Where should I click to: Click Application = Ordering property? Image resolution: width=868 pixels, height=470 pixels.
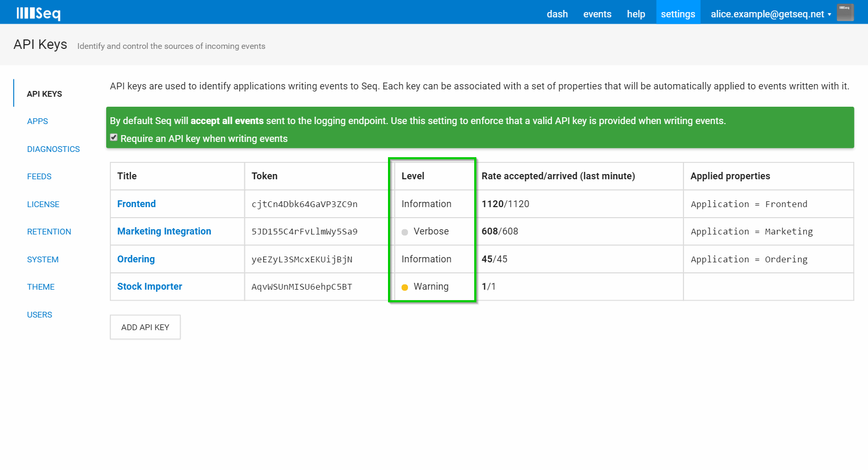coord(749,259)
